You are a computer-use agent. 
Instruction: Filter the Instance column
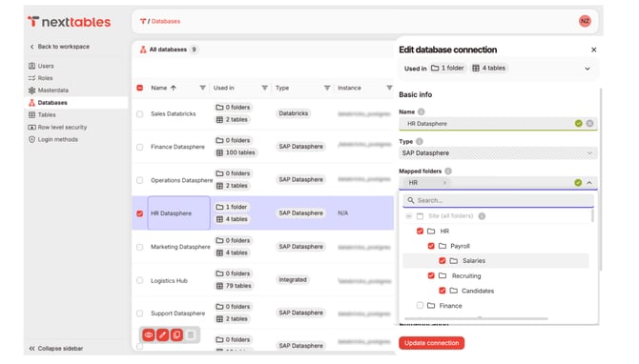click(389, 88)
